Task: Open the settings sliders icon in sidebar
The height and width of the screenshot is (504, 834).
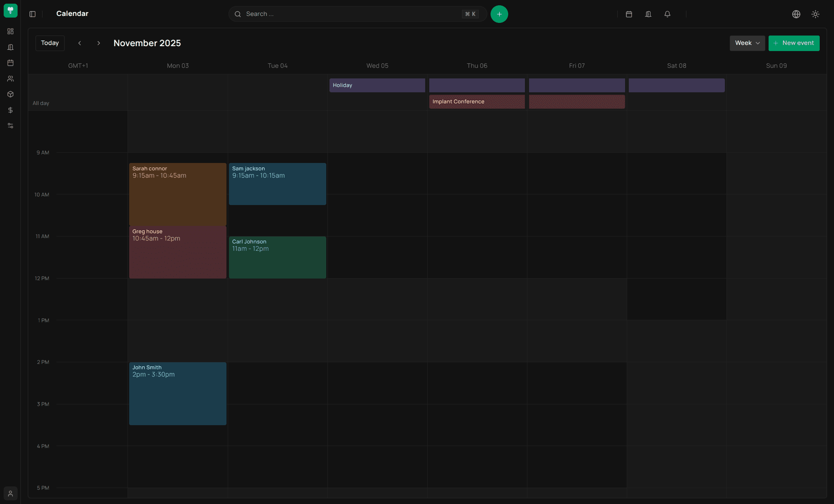Action: click(11, 125)
